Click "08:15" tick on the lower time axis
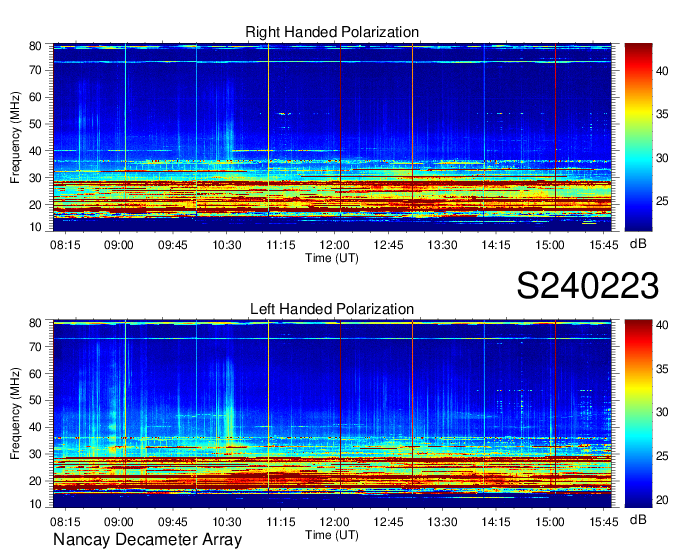This screenshot has width=680, height=552. (65, 522)
